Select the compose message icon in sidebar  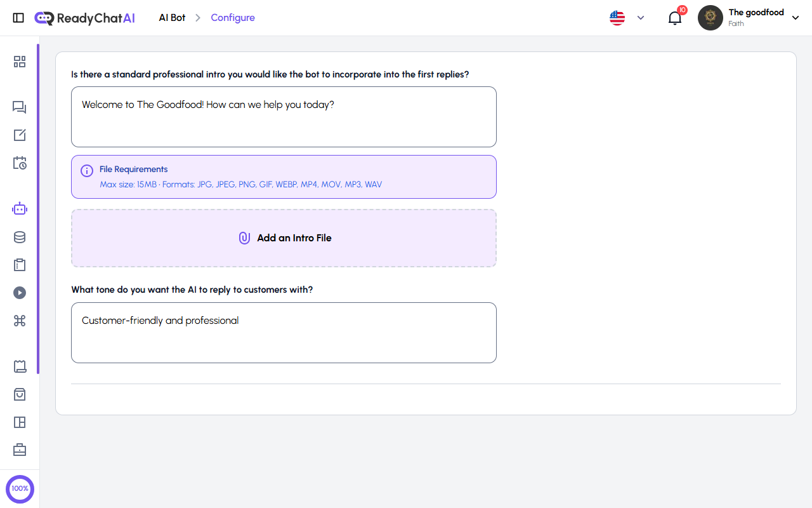click(x=19, y=135)
